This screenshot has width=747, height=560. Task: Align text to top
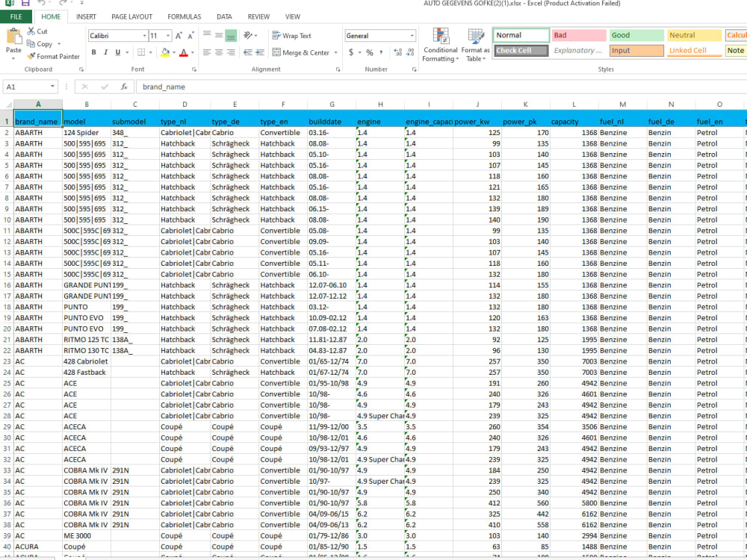(x=207, y=35)
